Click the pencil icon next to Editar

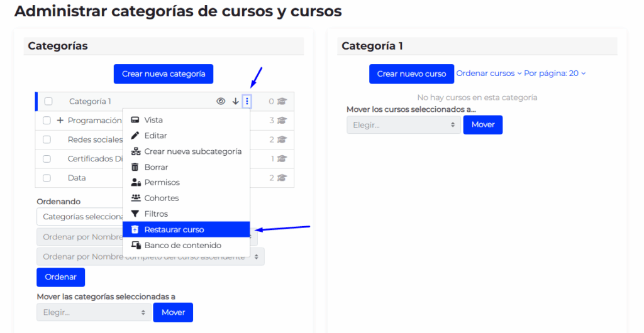pyautogui.click(x=135, y=136)
